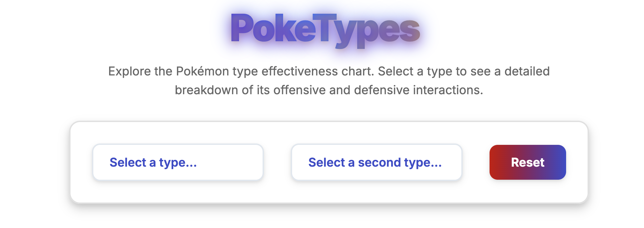The width and height of the screenshot is (644, 228).
Task: Click the "Select a type..." placeholder text
Action: (153, 162)
